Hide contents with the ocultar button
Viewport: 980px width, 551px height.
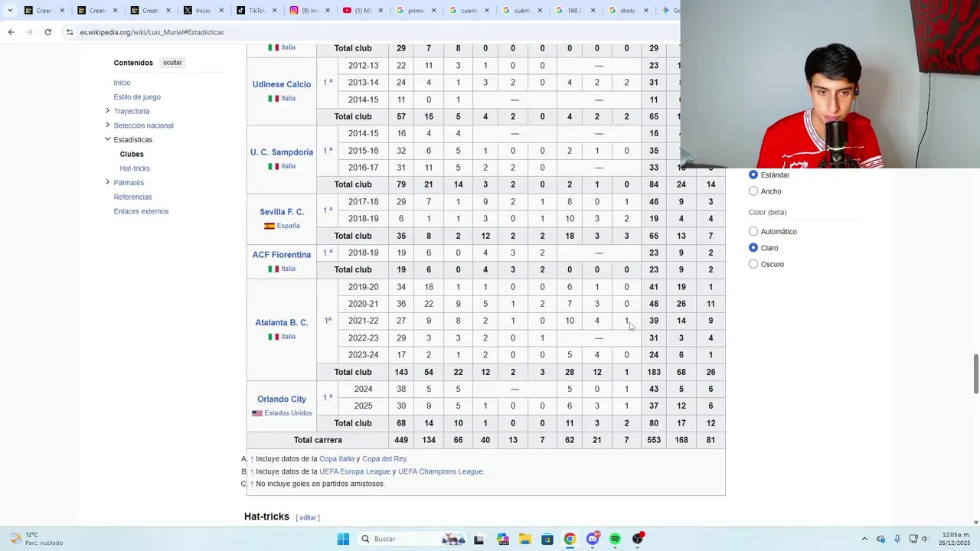point(172,63)
